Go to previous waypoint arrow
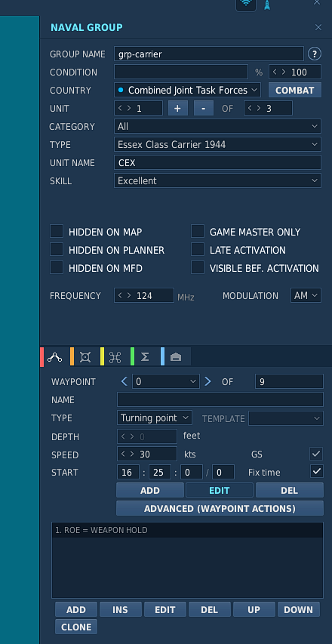The width and height of the screenshot is (332, 644). (x=124, y=381)
